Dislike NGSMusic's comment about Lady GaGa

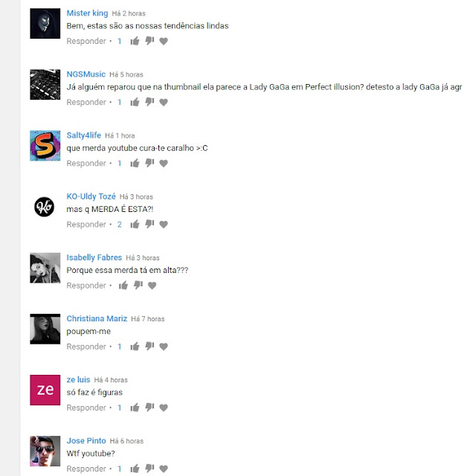(149, 102)
